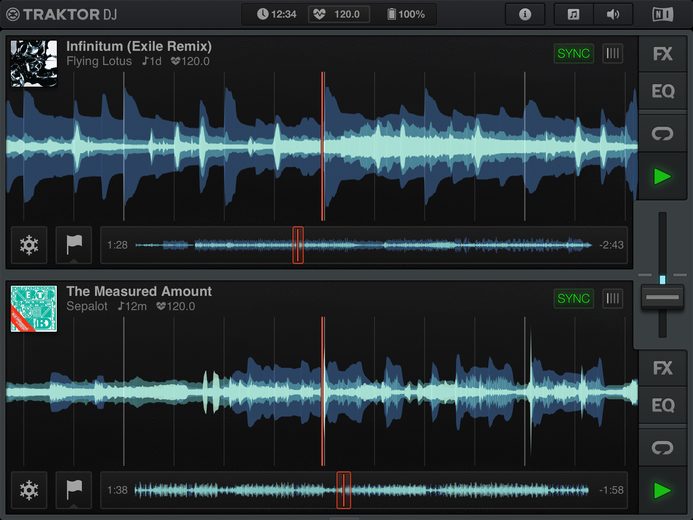Click Infinitum album artwork thumbnail

(34, 64)
